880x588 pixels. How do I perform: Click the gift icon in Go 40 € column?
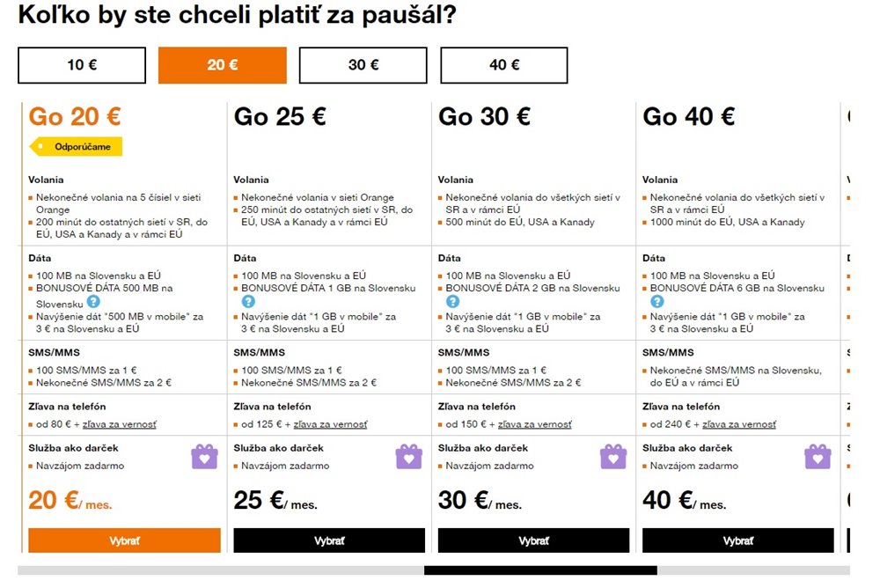[x=818, y=457]
